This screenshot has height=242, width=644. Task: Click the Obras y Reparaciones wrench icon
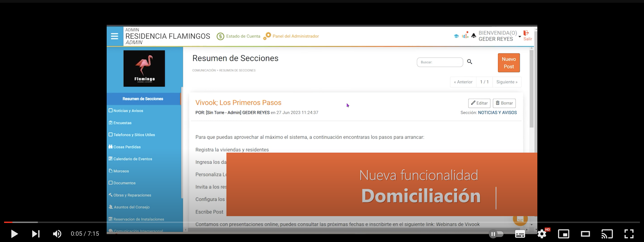tap(111, 195)
